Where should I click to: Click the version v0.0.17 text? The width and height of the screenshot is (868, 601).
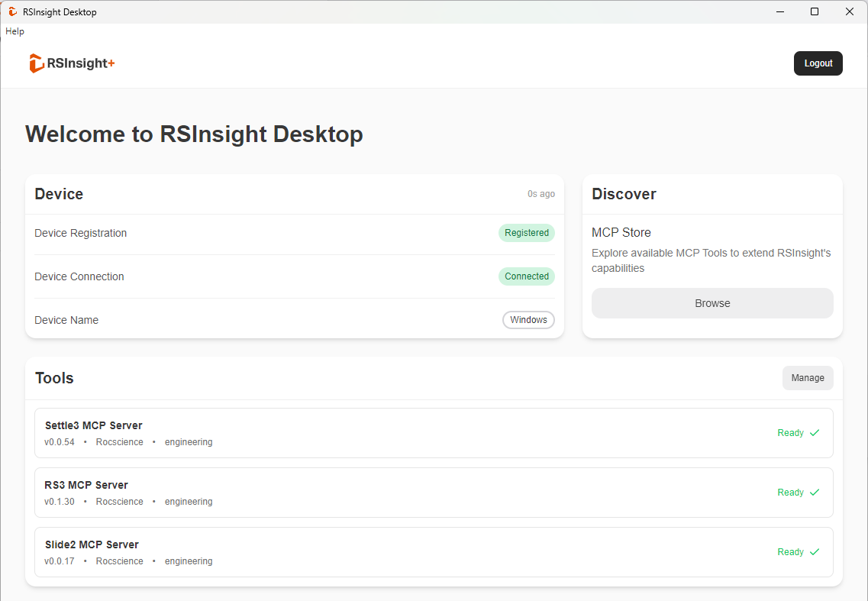(60, 561)
